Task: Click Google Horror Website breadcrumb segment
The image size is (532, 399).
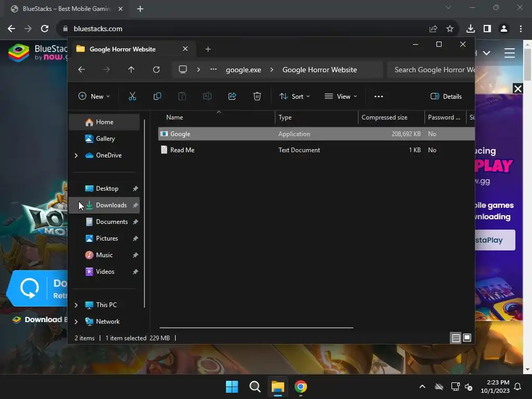Action: (320, 70)
